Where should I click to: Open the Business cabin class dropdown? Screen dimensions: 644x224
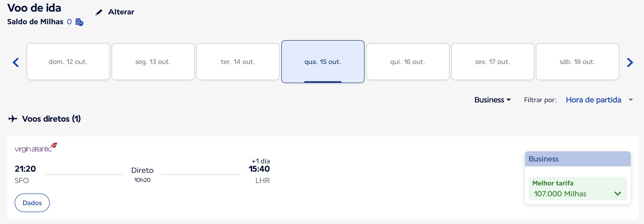[x=492, y=100]
